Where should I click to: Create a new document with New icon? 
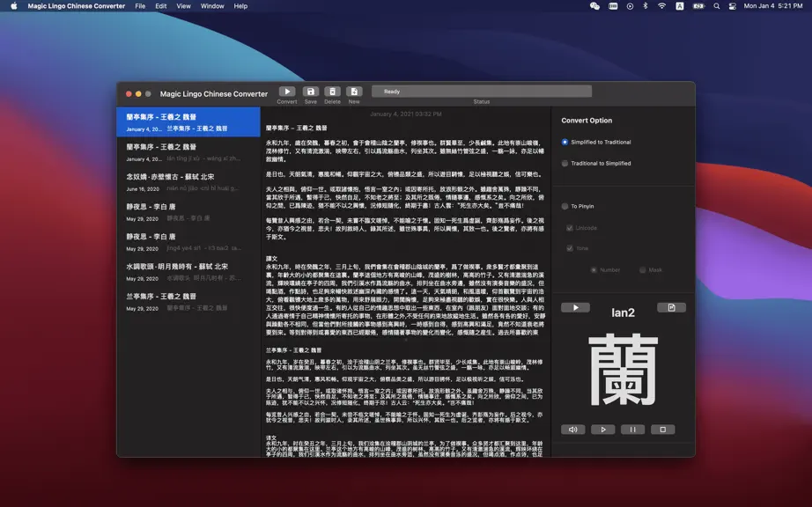point(354,92)
